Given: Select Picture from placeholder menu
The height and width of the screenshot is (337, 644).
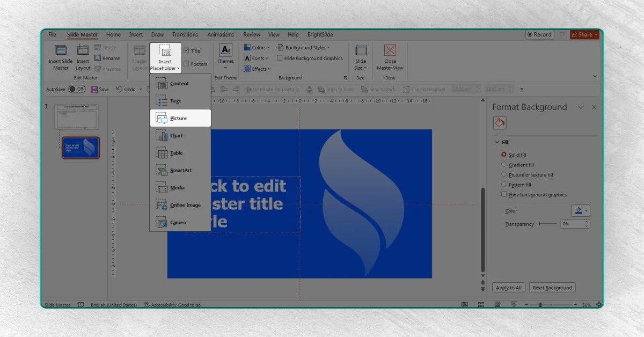Looking at the screenshot, I should tap(180, 118).
